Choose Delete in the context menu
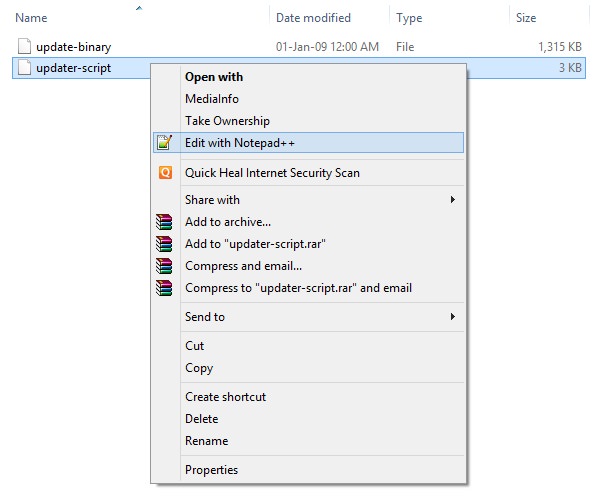 (x=201, y=419)
